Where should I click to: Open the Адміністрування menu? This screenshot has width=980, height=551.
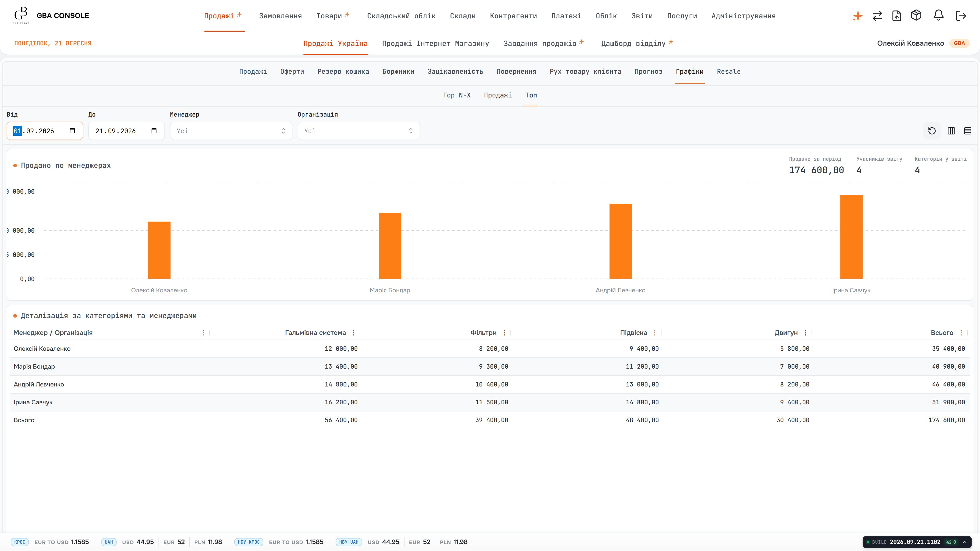(743, 16)
